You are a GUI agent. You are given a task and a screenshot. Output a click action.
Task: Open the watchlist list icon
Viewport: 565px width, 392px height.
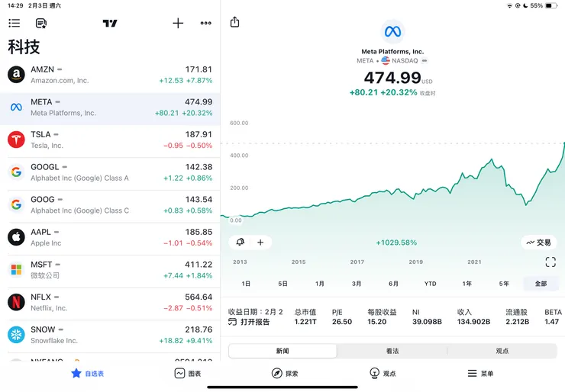[x=15, y=24]
